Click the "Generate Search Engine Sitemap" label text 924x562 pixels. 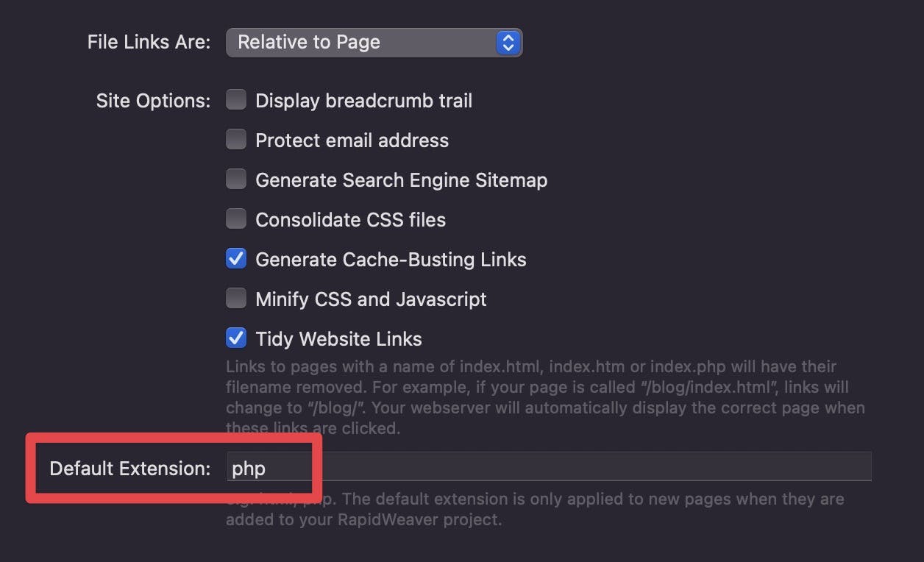[401, 180]
